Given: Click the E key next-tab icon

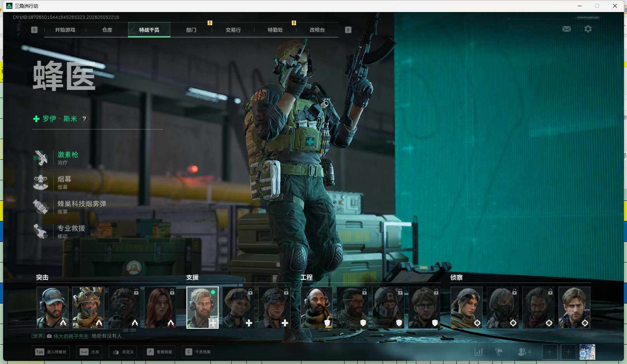Looking at the screenshot, I should point(348,30).
